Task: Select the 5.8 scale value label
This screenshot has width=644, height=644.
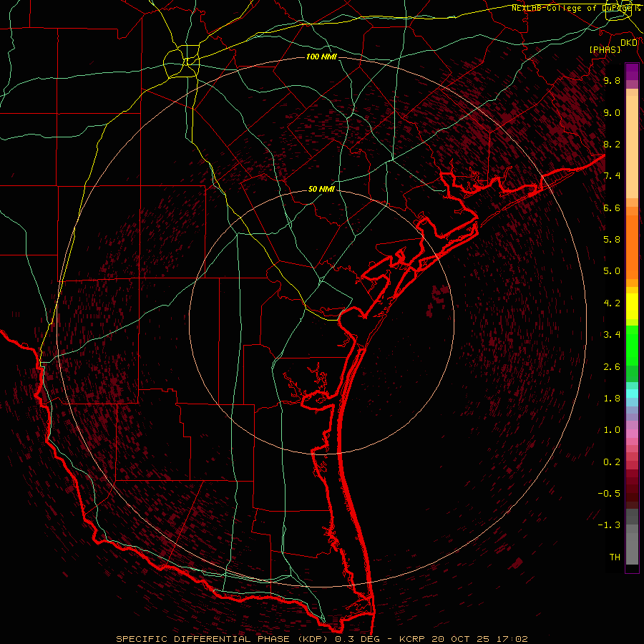Action: (612, 240)
